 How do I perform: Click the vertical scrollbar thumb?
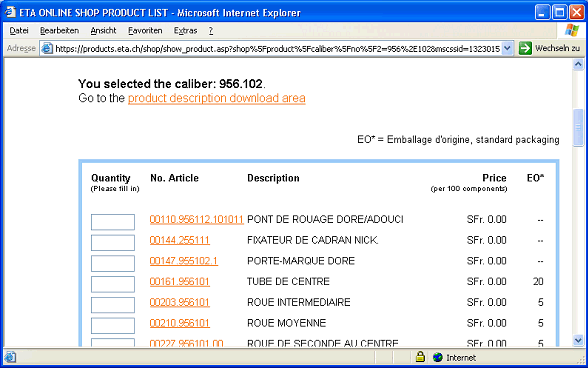click(x=578, y=128)
